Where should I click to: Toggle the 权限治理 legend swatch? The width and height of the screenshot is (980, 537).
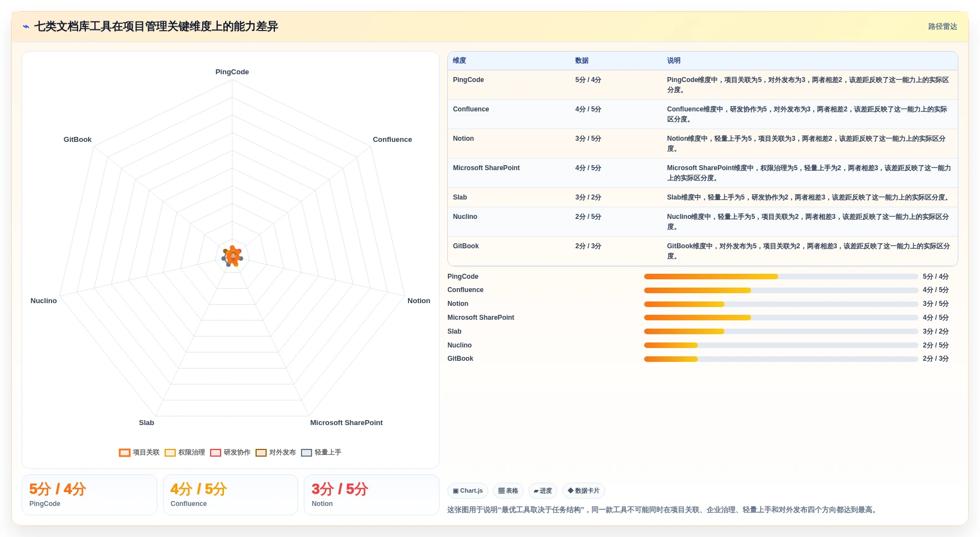pos(170,453)
